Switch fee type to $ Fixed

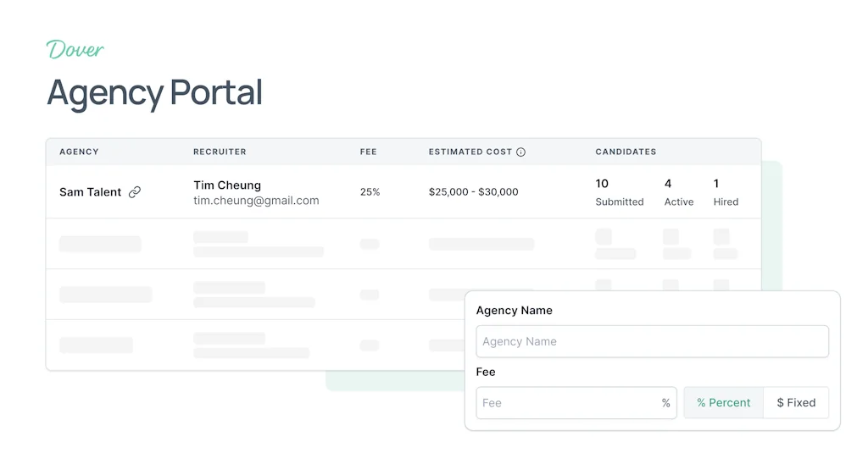[796, 403]
